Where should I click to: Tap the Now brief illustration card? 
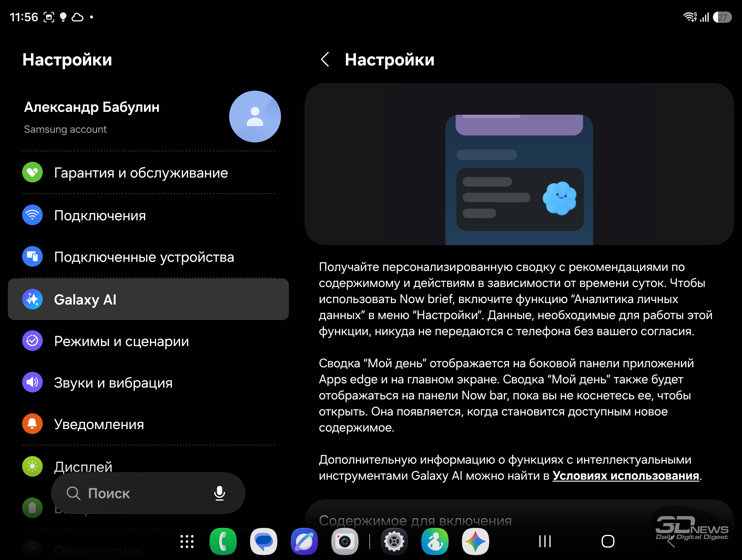pos(519,164)
